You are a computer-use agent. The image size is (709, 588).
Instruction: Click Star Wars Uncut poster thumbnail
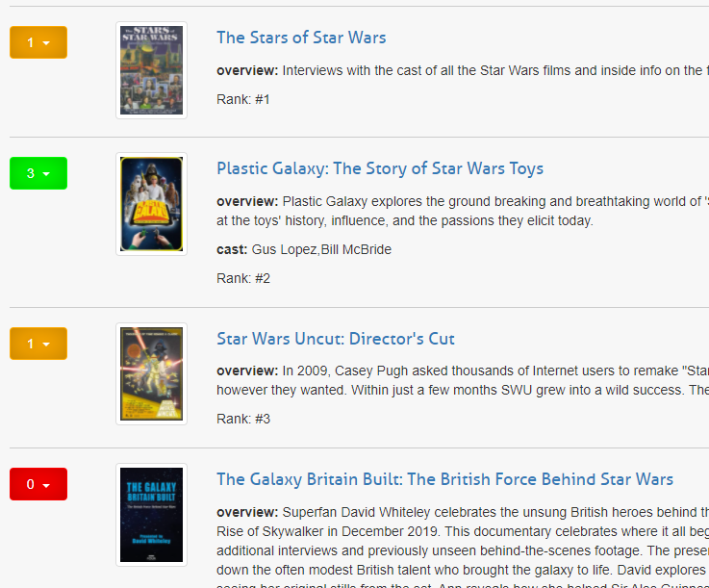[151, 374]
